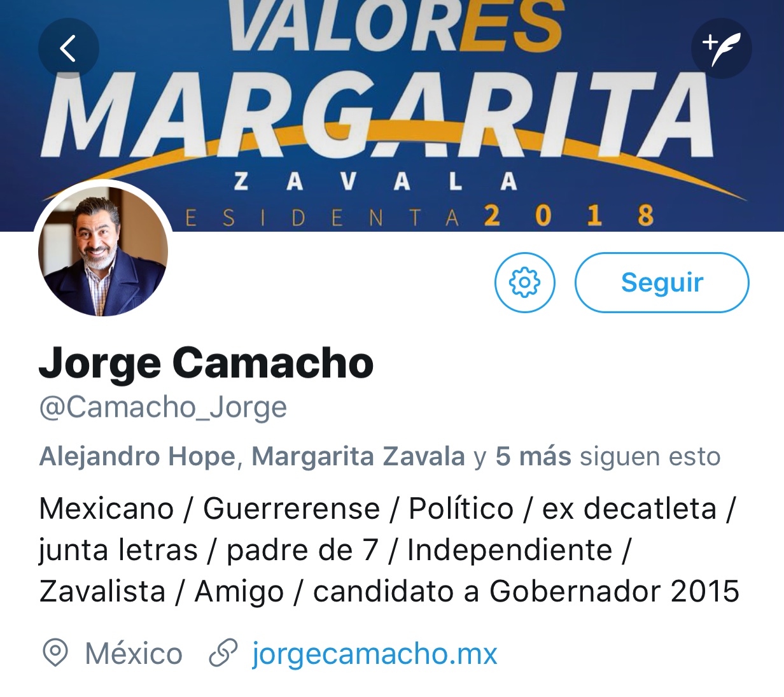Tap the bio line starting with Mexicano
The width and height of the screenshot is (784, 697).
tap(388, 509)
